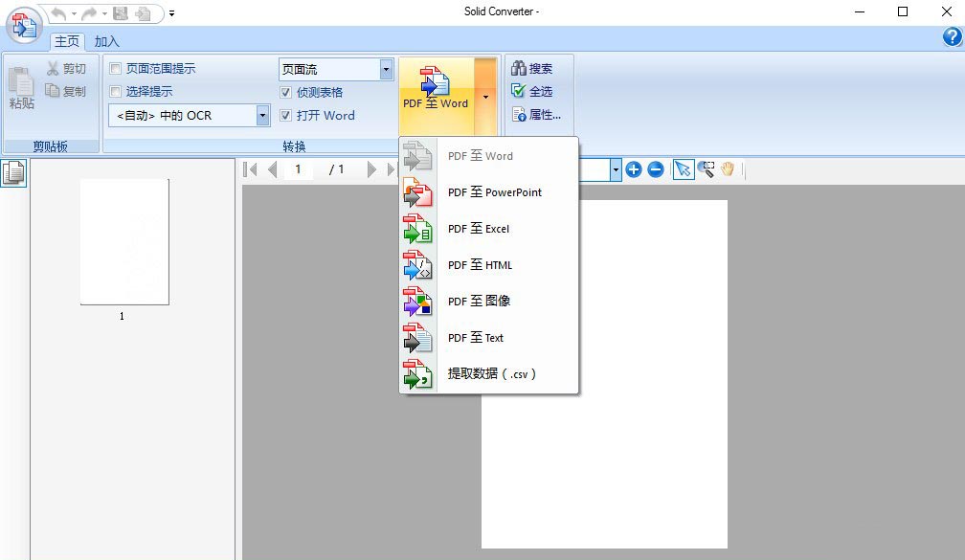This screenshot has width=965, height=560.
Task: Click the save disk icon in title bar
Action: 121,13
